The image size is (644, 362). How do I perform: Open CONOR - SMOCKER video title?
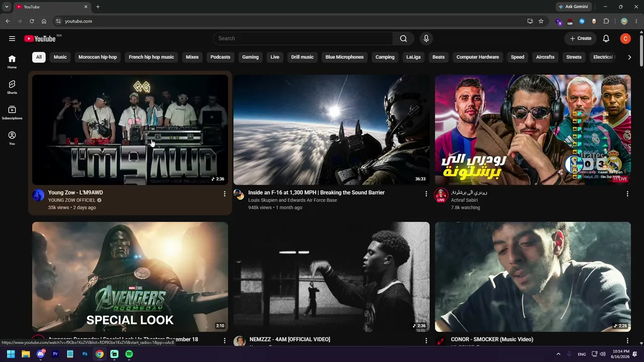coord(492,339)
